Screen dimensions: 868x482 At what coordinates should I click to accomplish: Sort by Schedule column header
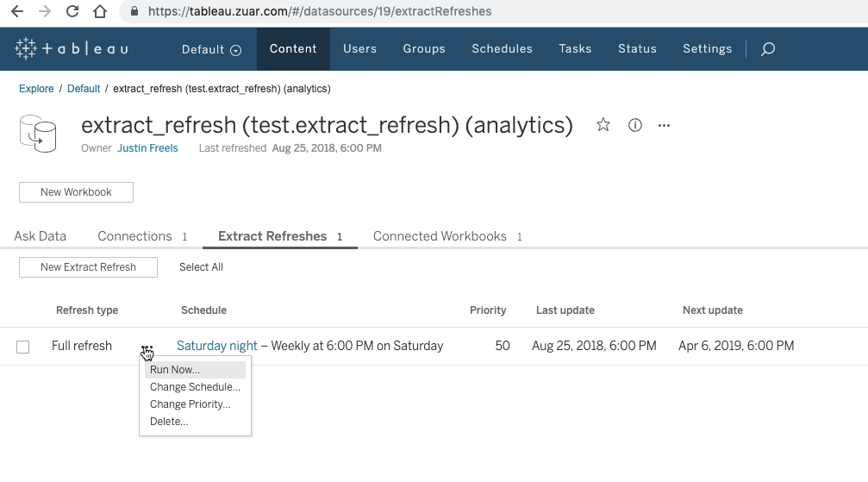pyautogui.click(x=203, y=310)
